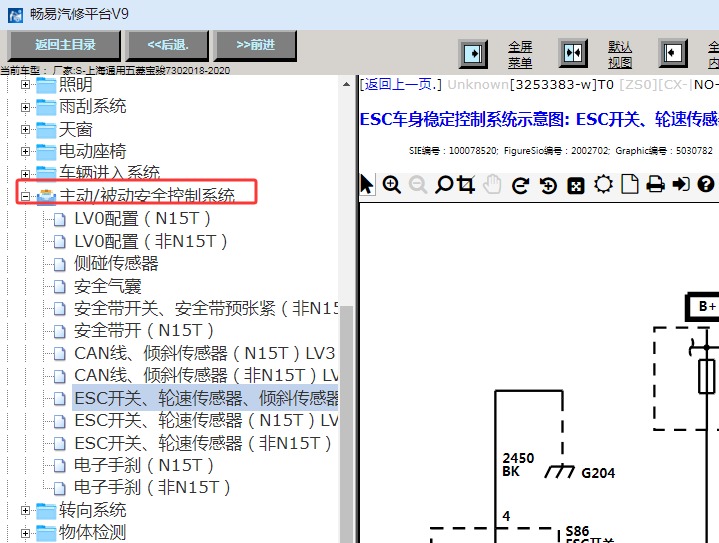Click the <<后退 button
The width and height of the screenshot is (719, 543).
click(x=167, y=45)
